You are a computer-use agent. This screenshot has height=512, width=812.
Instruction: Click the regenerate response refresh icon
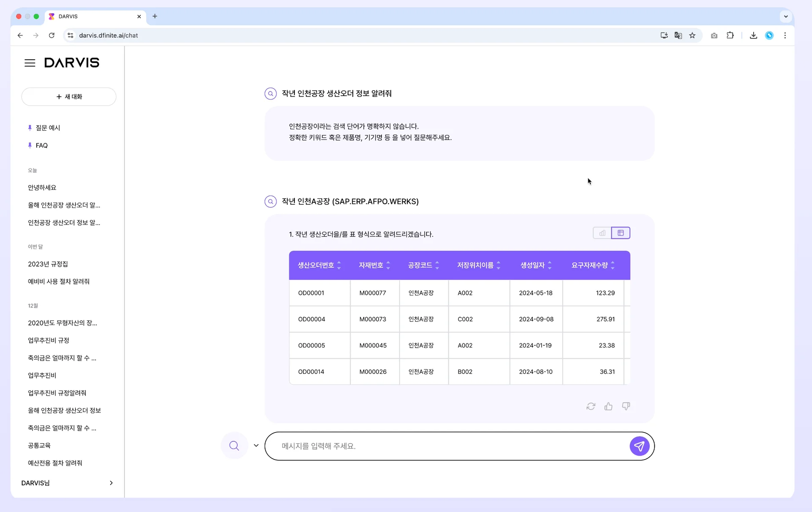(591, 406)
